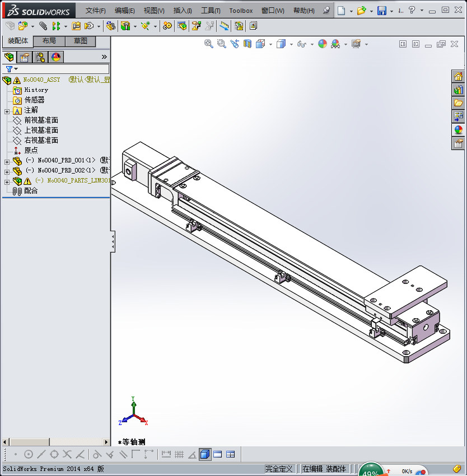Open dropdown arrow next to Move Component

(x=99, y=27)
